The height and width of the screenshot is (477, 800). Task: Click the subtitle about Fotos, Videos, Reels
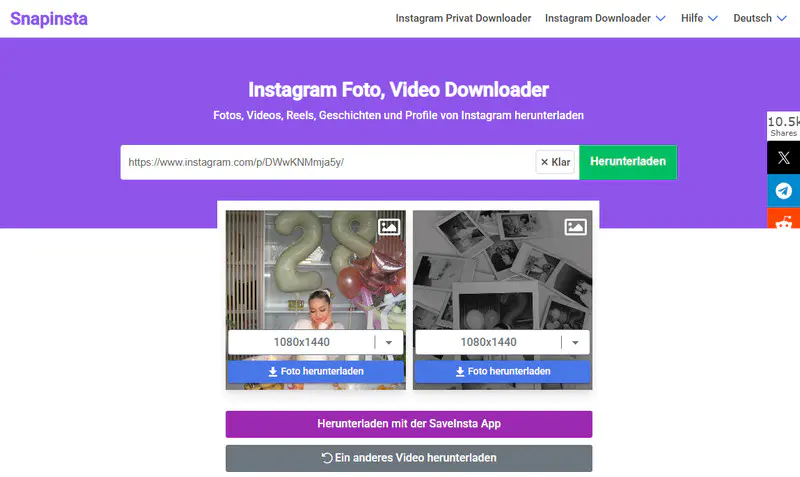[x=398, y=115]
